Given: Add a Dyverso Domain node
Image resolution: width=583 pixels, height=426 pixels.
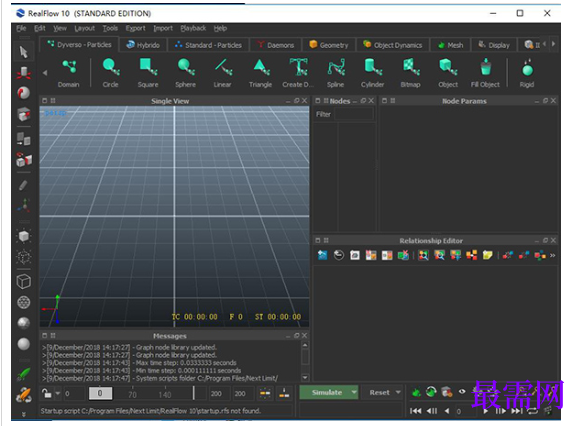Looking at the screenshot, I should 69,73.
